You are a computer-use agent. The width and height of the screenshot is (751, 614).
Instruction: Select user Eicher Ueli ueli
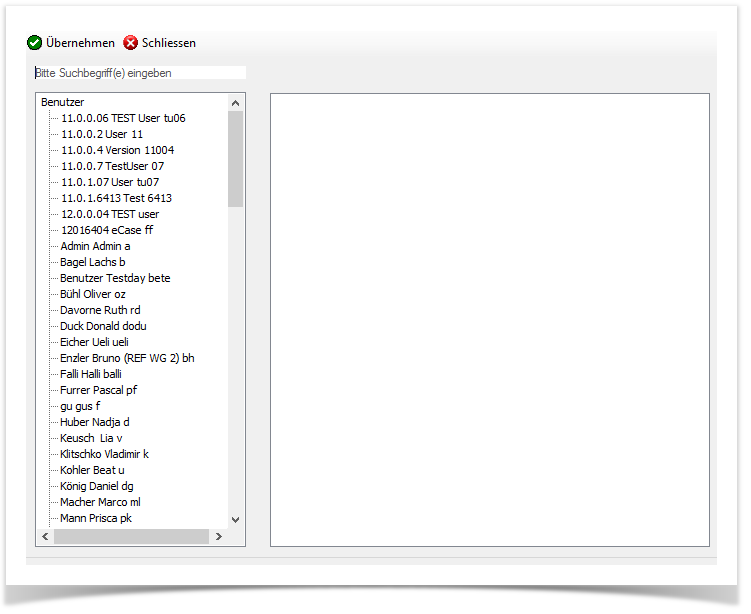pyautogui.click(x=94, y=342)
